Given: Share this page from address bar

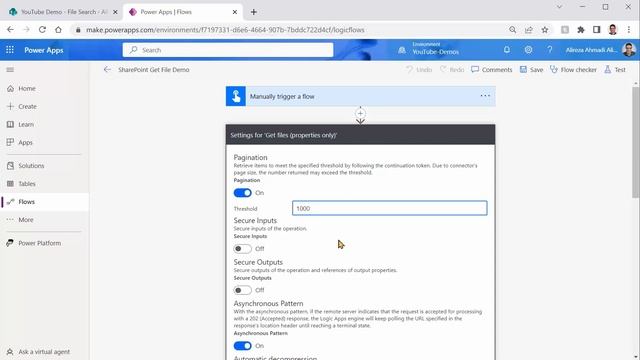Looking at the screenshot, I should click(529, 30).
